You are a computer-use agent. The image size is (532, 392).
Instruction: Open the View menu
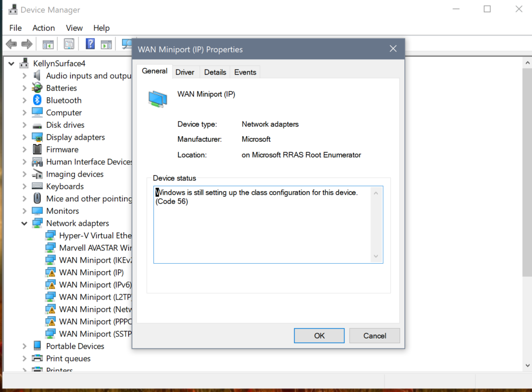(74, 28)
